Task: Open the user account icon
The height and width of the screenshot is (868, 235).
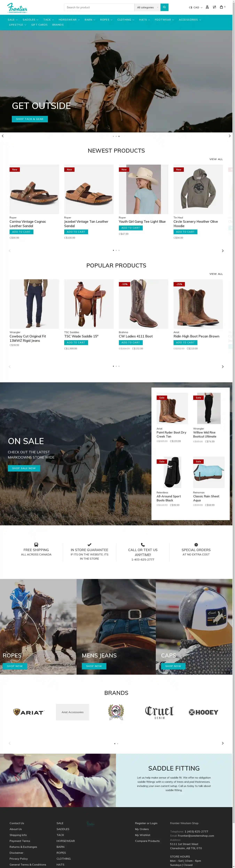Action: [207, 7]
